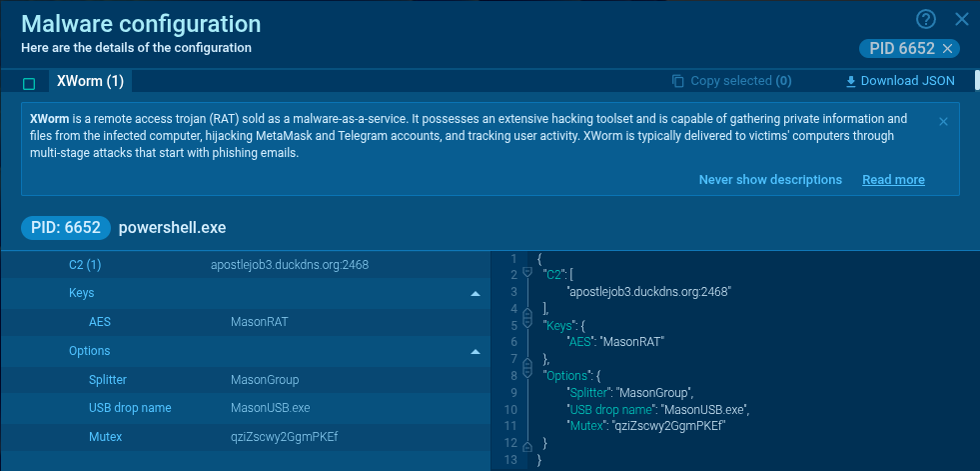Collapse the Options section arrow

[476, 352]
